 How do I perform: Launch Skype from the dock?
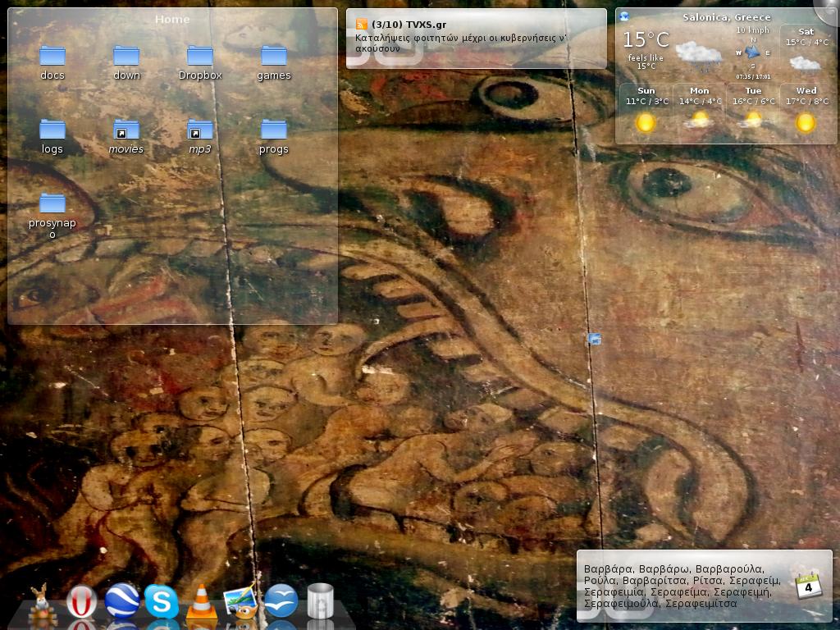coord(162,601)
